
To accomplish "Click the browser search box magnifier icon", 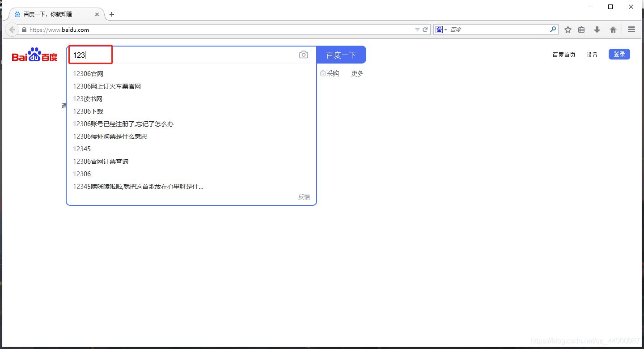I will coord(553,30).
